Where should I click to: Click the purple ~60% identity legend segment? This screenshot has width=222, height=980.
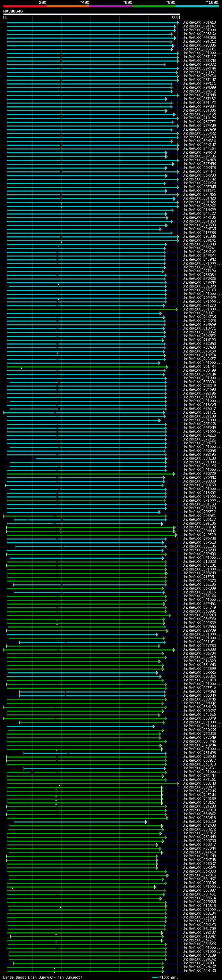pyautogui.click(x=111, y=7)
